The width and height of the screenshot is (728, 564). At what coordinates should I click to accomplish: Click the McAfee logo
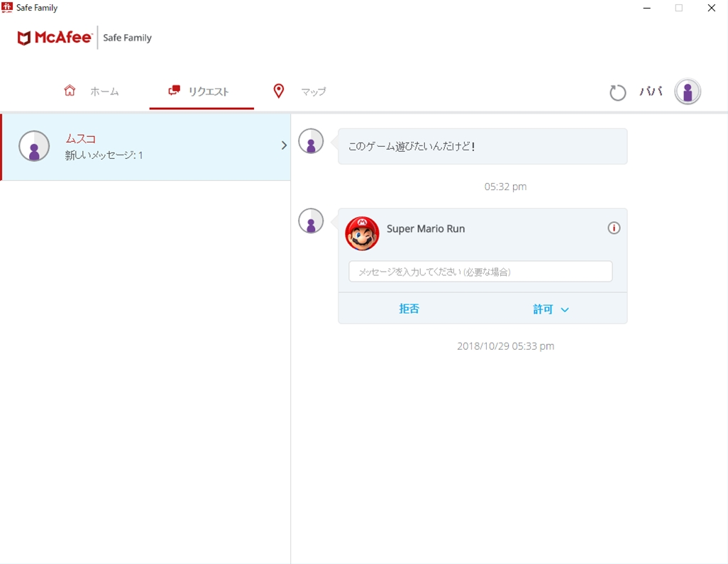(55, 38)
